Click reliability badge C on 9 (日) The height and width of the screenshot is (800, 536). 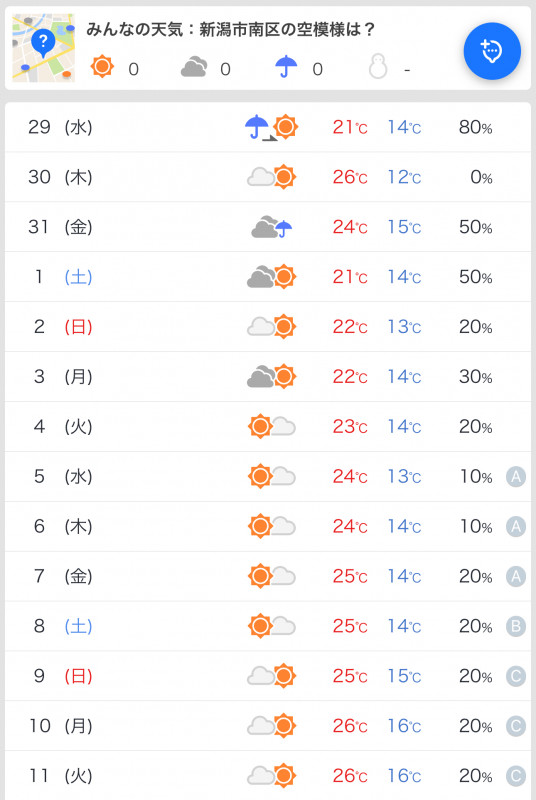[516, 677]
